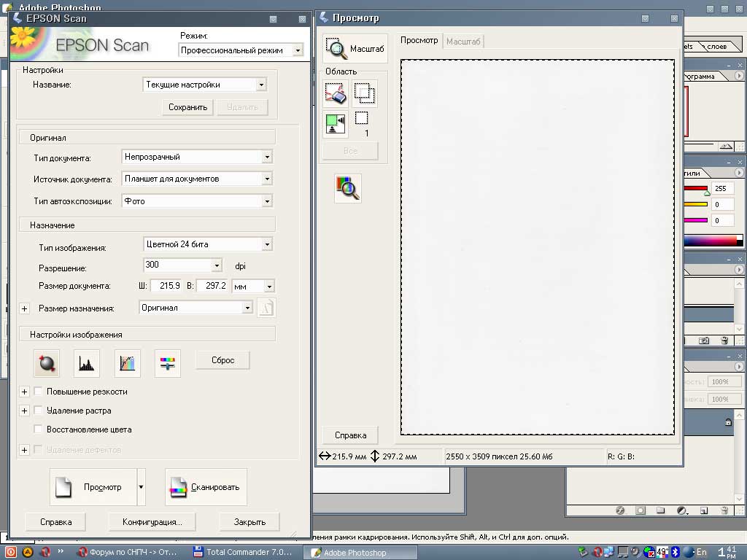Open the Источник документа dropdown
This screenshot has height=560, width=747.
pos(267,179)
